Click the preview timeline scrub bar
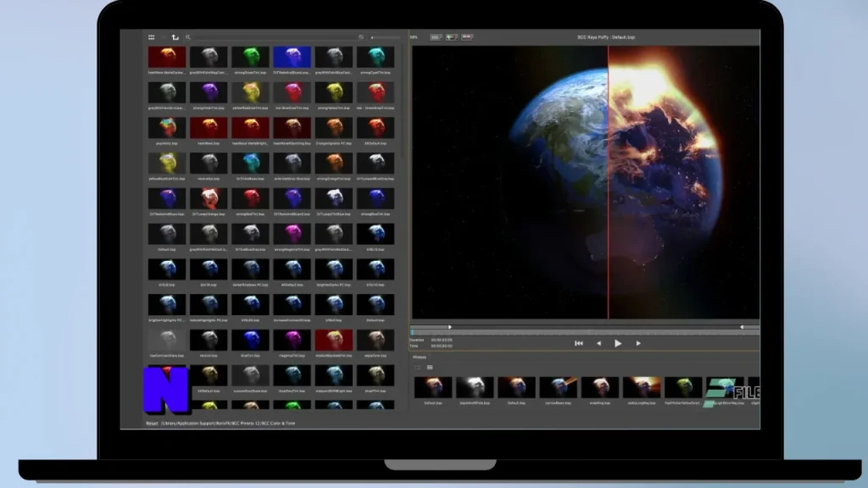This screenshot has height=488, width=868. pos(585,332)
